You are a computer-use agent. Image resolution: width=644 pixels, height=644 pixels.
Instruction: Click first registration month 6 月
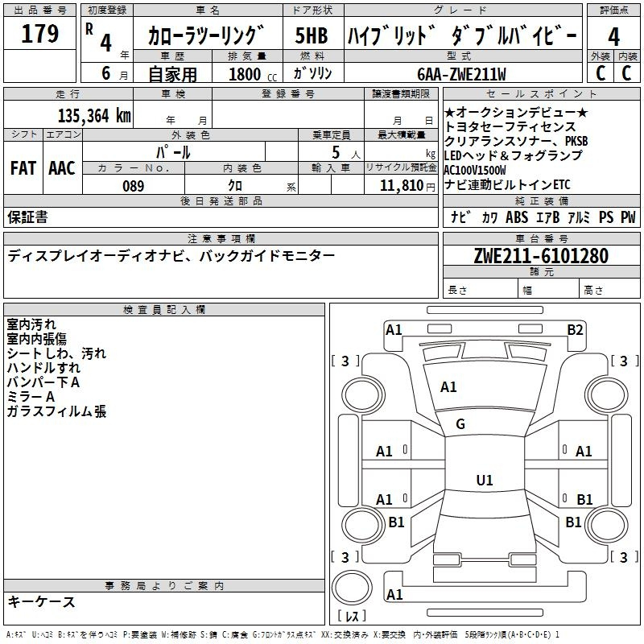point(114,74)
